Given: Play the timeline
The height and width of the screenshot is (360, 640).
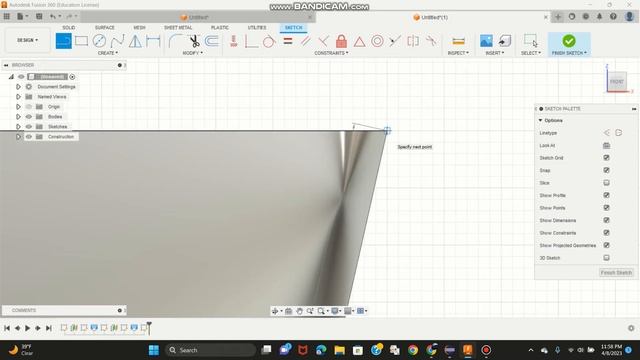Looking at the screenshot, I should click(27, 328).
